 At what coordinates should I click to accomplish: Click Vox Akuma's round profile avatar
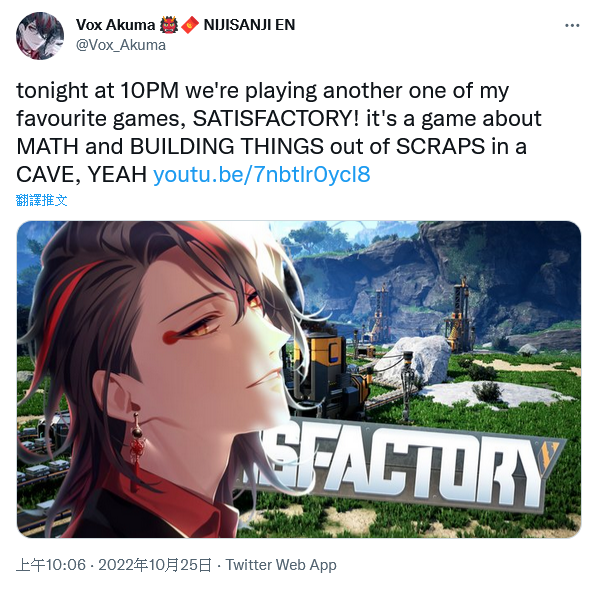(x=40, y=35)
